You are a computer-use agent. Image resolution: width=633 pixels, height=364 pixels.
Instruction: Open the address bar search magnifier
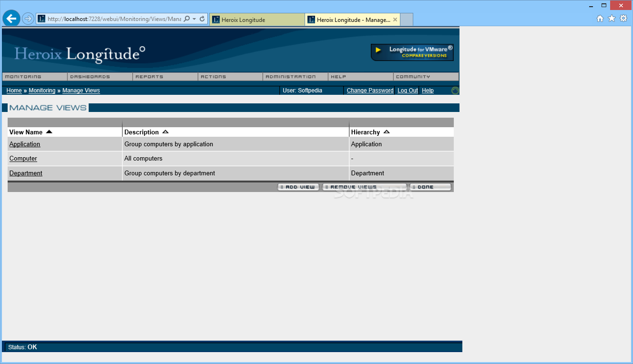[187, 19]
